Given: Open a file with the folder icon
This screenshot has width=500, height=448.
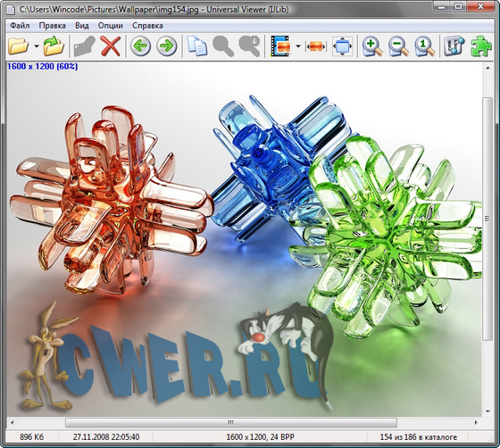Looking at the screenshot, I should [18, 46].
